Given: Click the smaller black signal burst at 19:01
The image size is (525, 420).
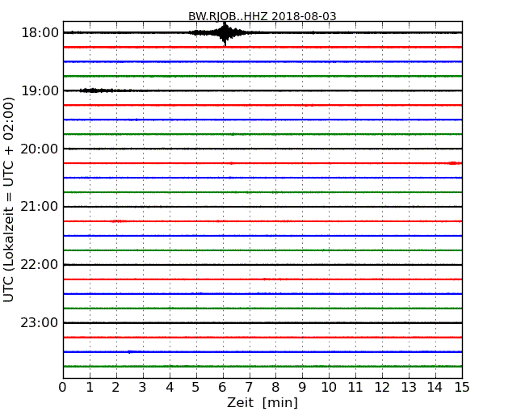Looking at the screenshot, I should (x=96, y=90).
